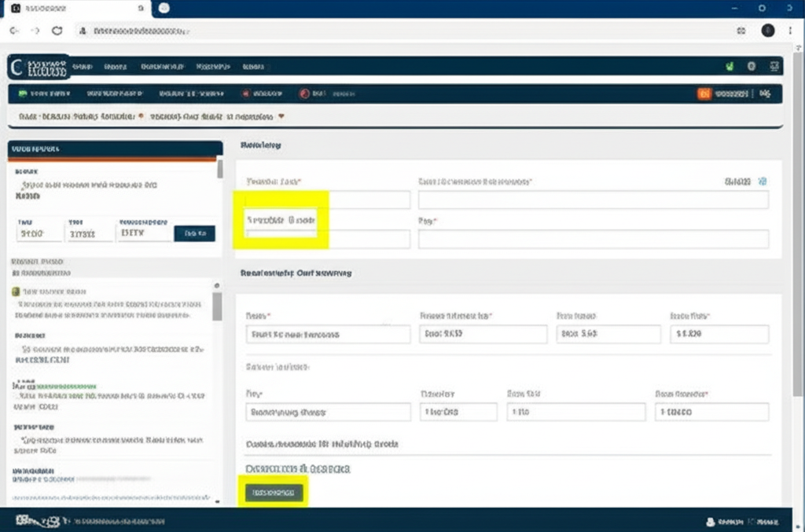805x532 pixels.
Task: Click the dark blue button in the left panel
Action: (x=194, y=233)
